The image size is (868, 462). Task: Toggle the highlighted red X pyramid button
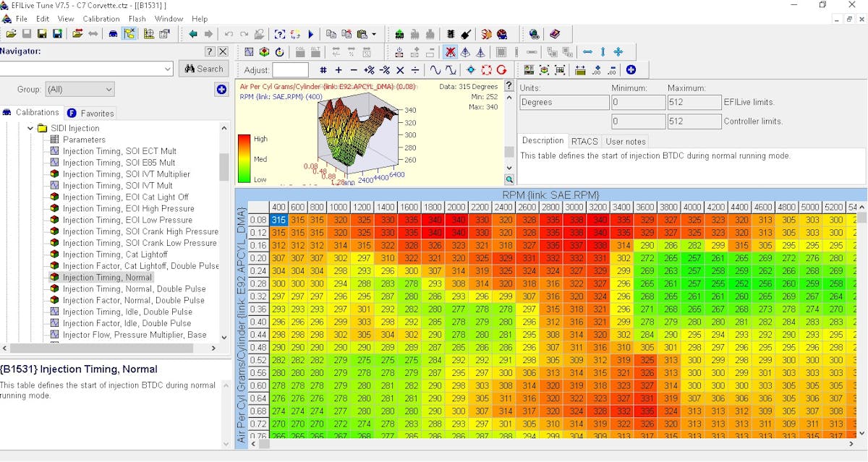click(450, 52)
